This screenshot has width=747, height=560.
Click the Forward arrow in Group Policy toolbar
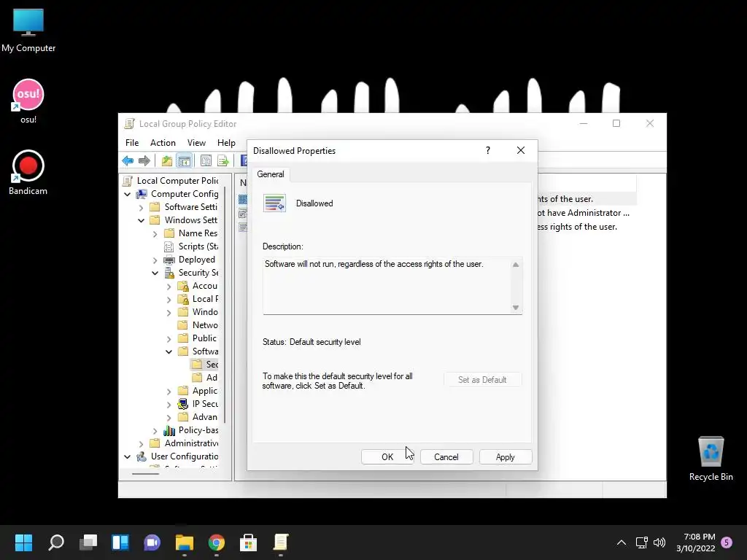[x=144, y=161]
